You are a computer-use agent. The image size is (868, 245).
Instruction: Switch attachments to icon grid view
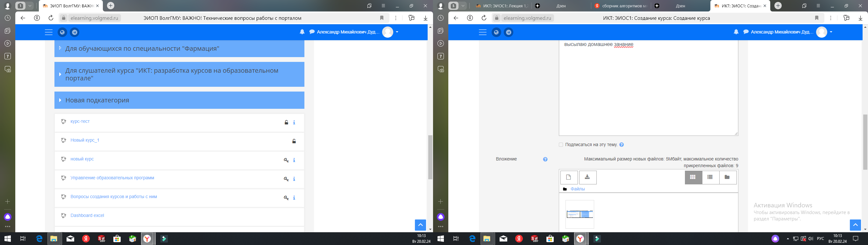coord(693,177)
